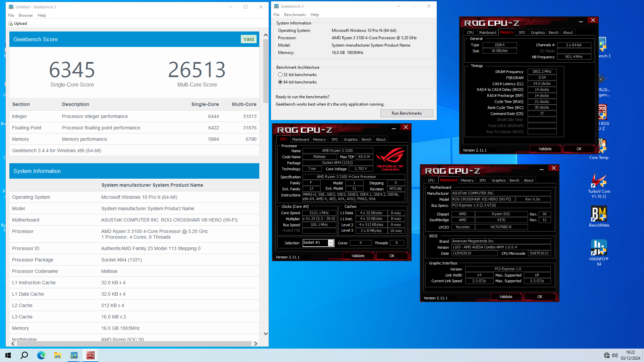Image resolution: width=644 pixels, height=362 pixels.
Task: Open File Explorer from taskbar
Action: pos(57,355)
